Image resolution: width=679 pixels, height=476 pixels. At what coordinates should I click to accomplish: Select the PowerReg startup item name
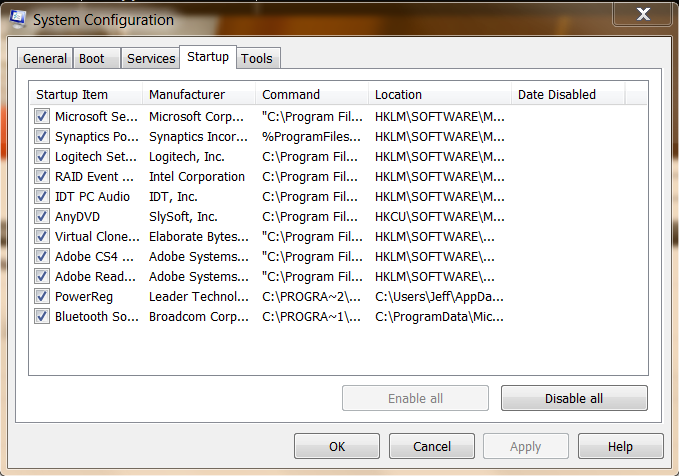pyautogui.click(x=84, y=297)
